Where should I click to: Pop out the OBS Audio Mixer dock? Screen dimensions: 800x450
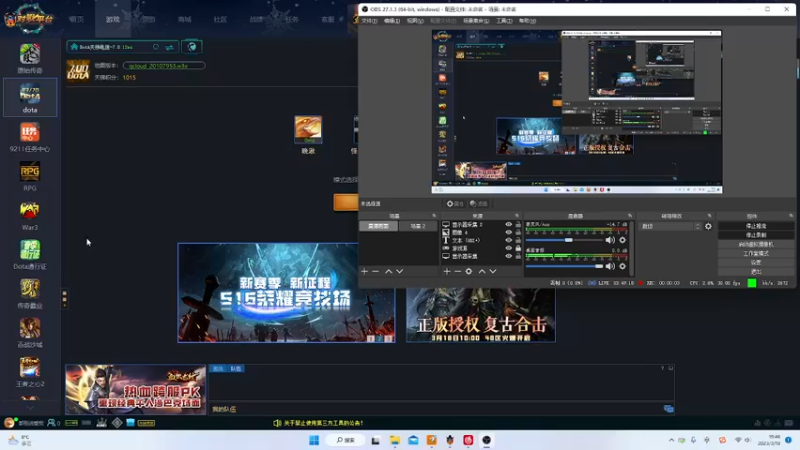click(x=630, y=216)
